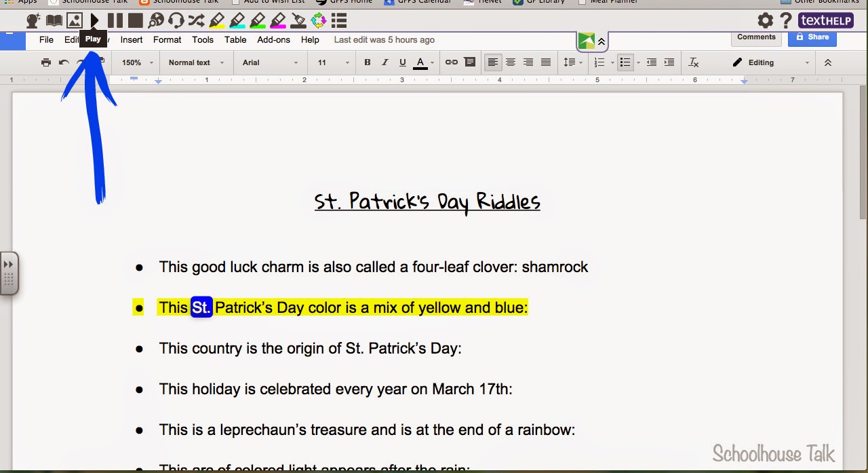Toggle bold formatting
Image resolution: width=868 pixels, height=473 pixels.
pyautogui.click(x=368, y=62)
